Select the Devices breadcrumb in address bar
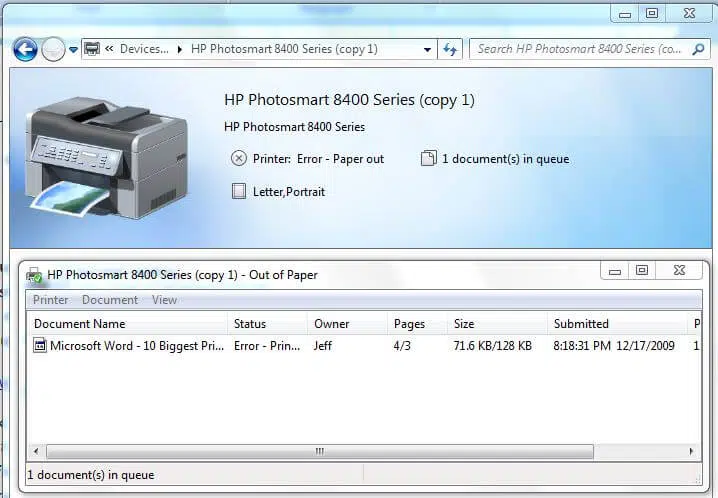The height and width of the screenshot is (498, 718). pos(144,49)
